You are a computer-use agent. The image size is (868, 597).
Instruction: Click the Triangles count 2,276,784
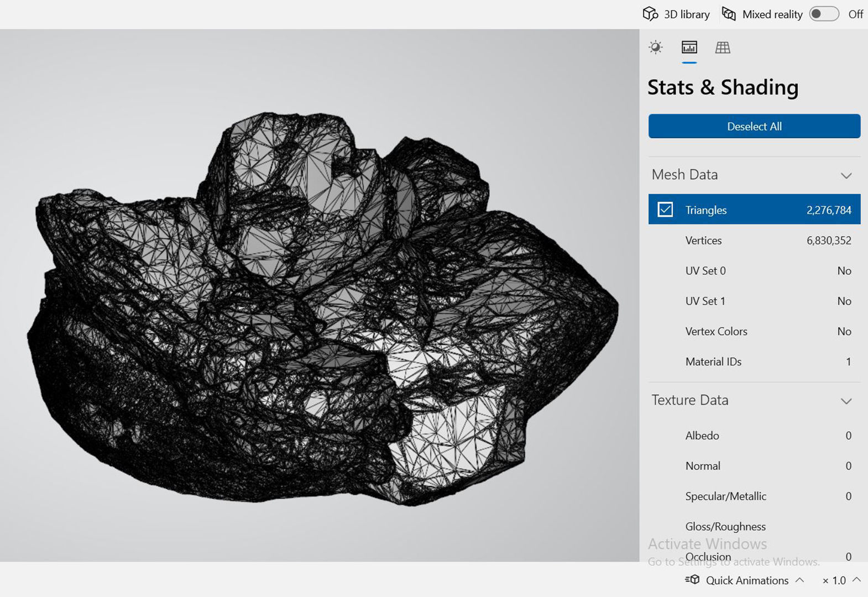[x=829, y=210]
